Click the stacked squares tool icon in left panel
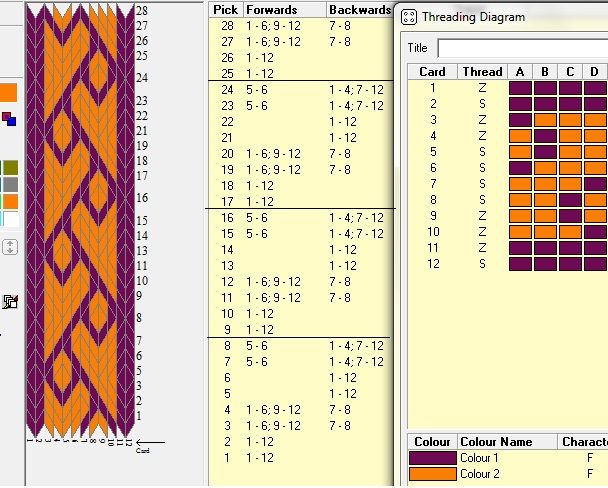608x488 pixels. [10, 302]
